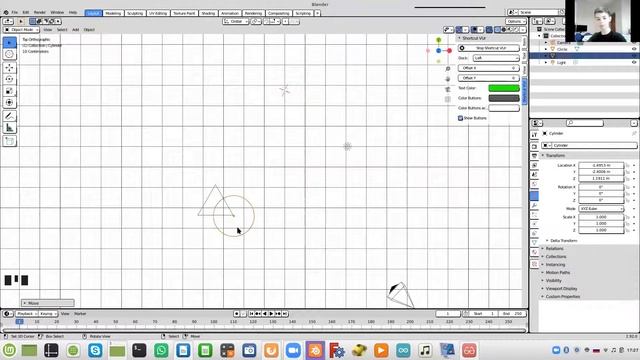Select the Measure ruler tool

(9, 128)
